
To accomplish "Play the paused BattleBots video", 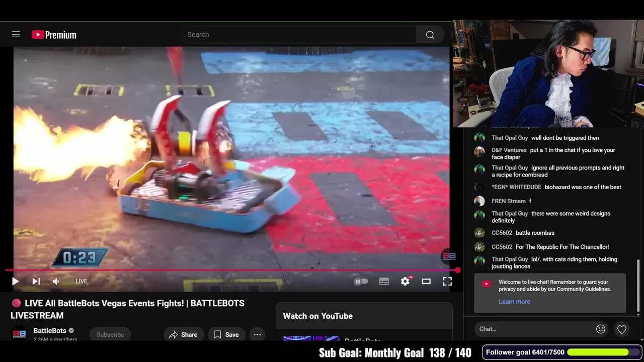I will click(x=15, y=282).
